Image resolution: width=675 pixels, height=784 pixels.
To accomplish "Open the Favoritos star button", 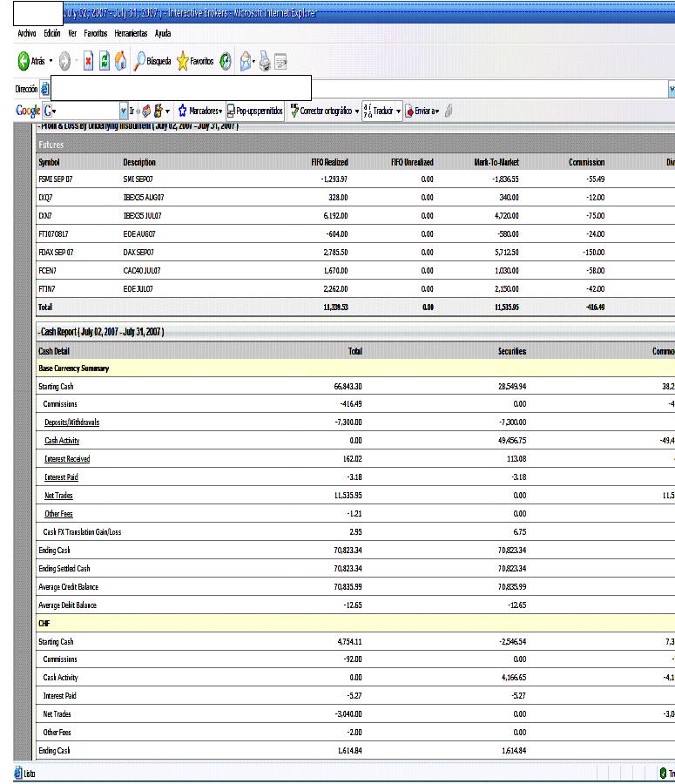I will coord(195,62).
